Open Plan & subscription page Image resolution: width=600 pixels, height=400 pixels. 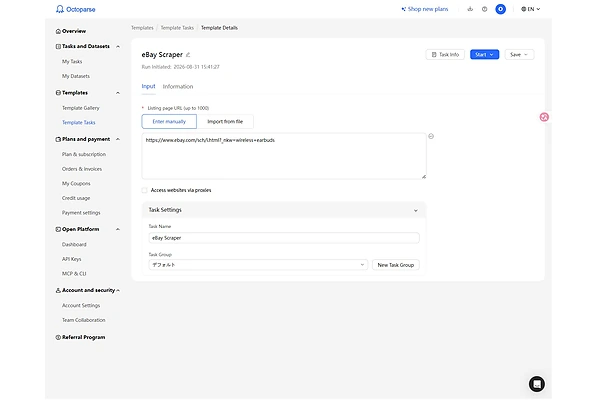coord(84,154)
